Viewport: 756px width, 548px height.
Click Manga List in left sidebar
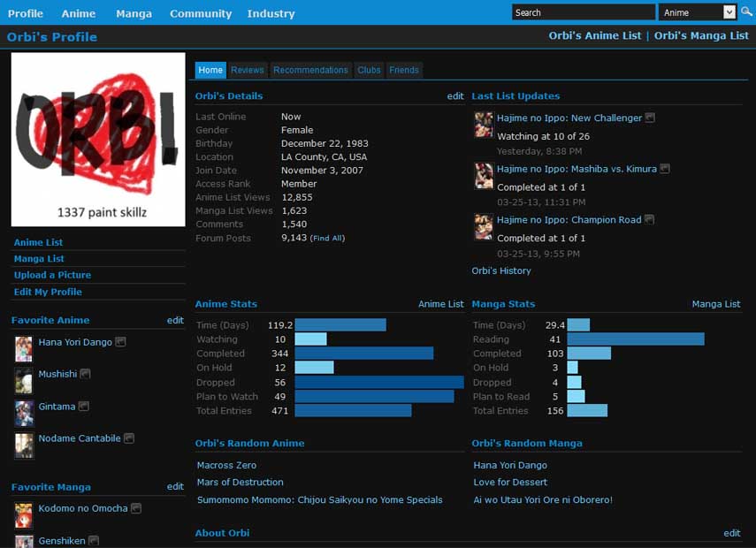(39, 259)
